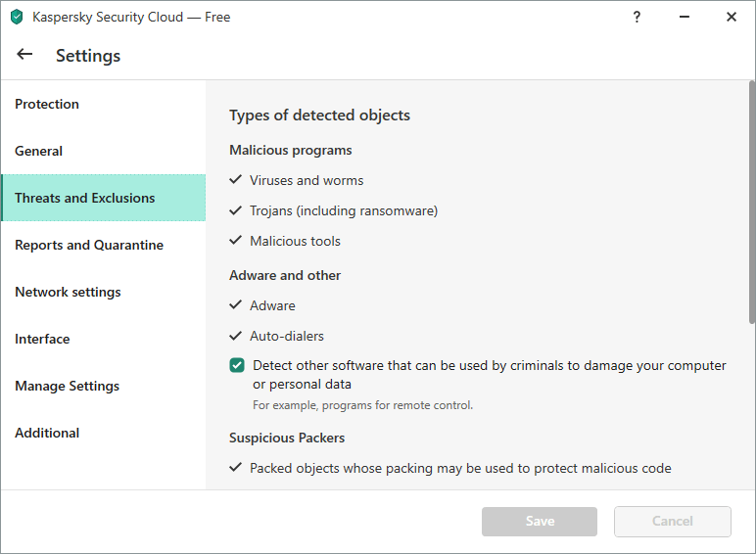This screenshot has width=756, height=554.
Task: Click 'For example, programs for remote control.' hint
Action: (362, 405)
